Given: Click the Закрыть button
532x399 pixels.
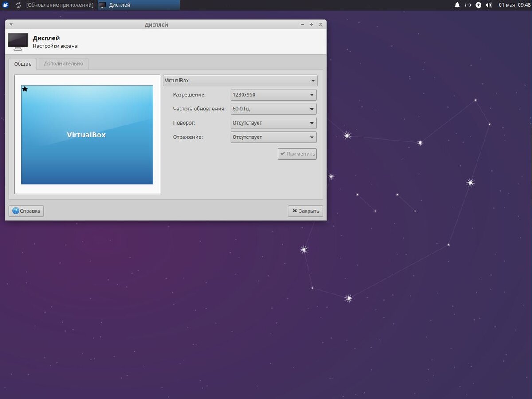Looking at the screenshot, I should [x=305, y=211].
